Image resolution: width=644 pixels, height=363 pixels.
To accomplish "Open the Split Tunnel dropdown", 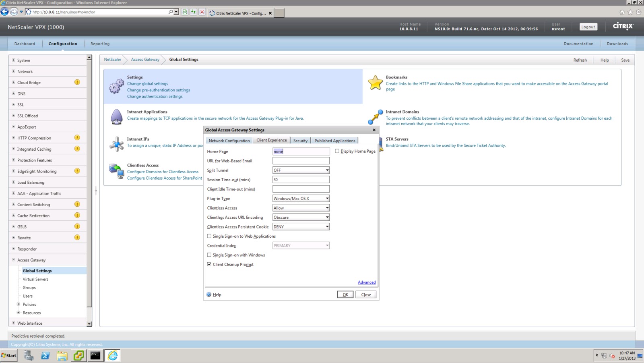I will (x=301, y=170).
